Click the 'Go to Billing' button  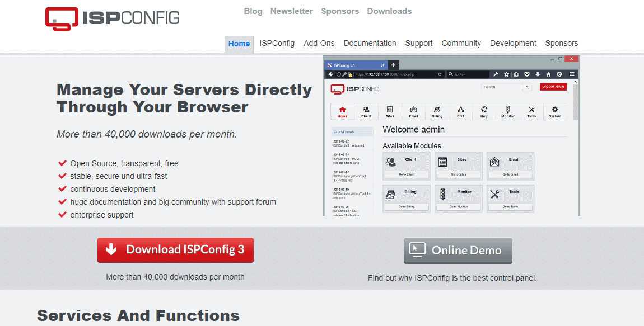407,207
